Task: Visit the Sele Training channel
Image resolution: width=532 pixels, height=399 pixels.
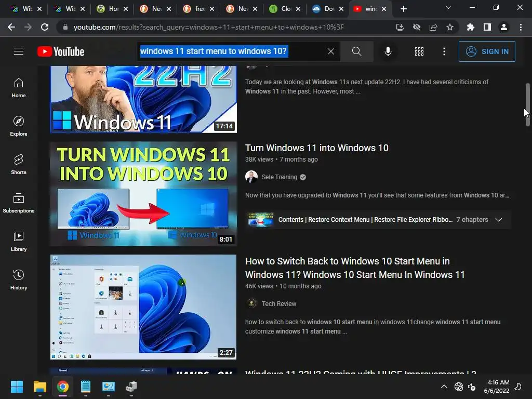Action: point(279,177)
